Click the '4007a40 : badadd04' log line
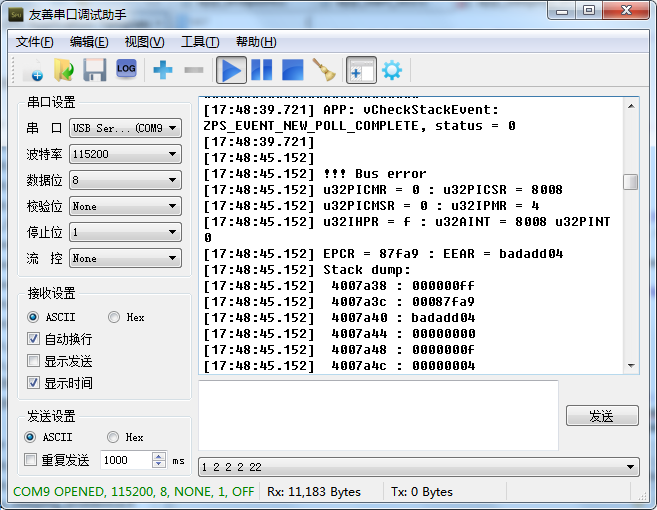 pos(339,318)
